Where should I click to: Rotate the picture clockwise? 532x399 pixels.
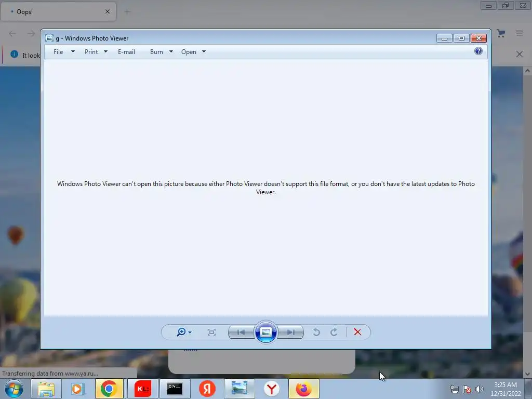pyautogui.click(x=334, y=332)
